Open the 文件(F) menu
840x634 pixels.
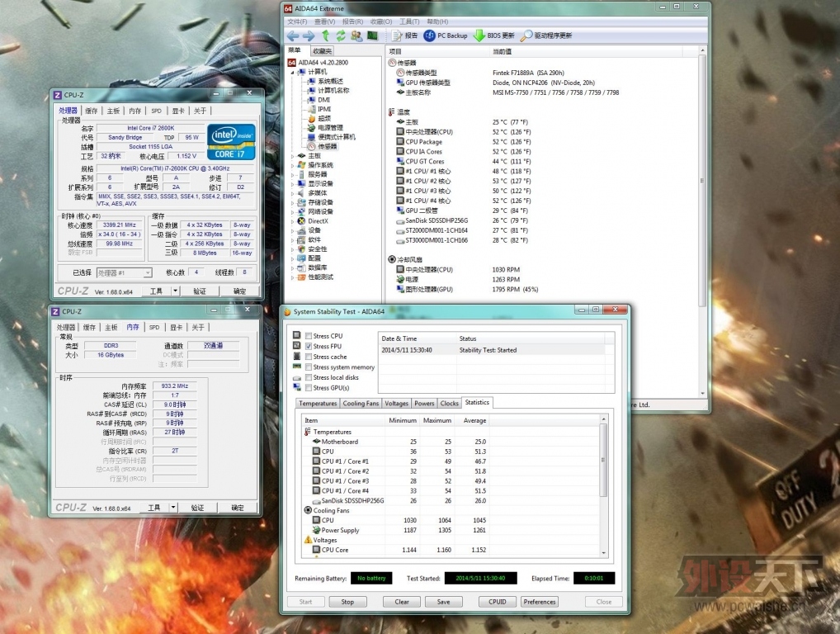[x=297, y=21]
